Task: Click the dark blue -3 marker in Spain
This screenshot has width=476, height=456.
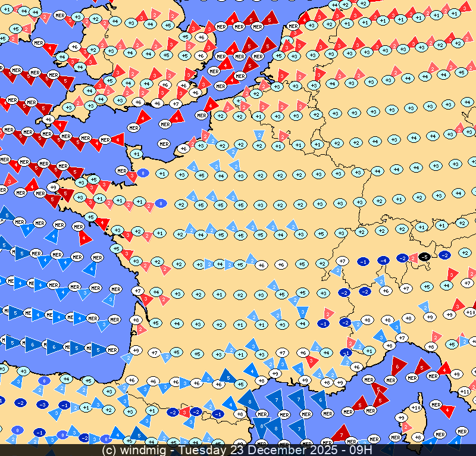Action: tap(42, 404)
